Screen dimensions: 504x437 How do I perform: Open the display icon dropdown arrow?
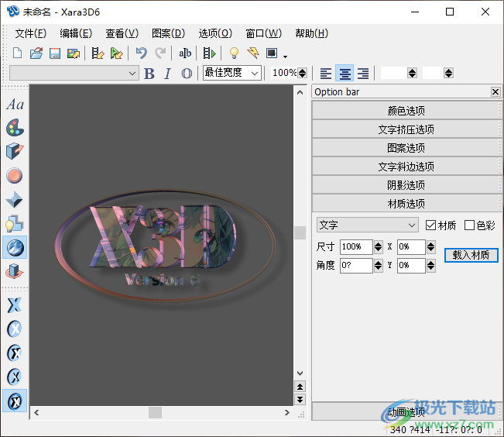click(285, 57)
